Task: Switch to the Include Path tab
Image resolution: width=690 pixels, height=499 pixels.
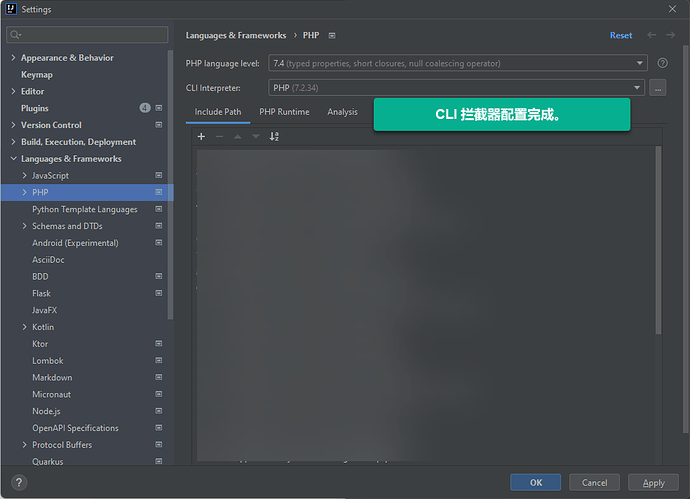Action: pos(218,112)
